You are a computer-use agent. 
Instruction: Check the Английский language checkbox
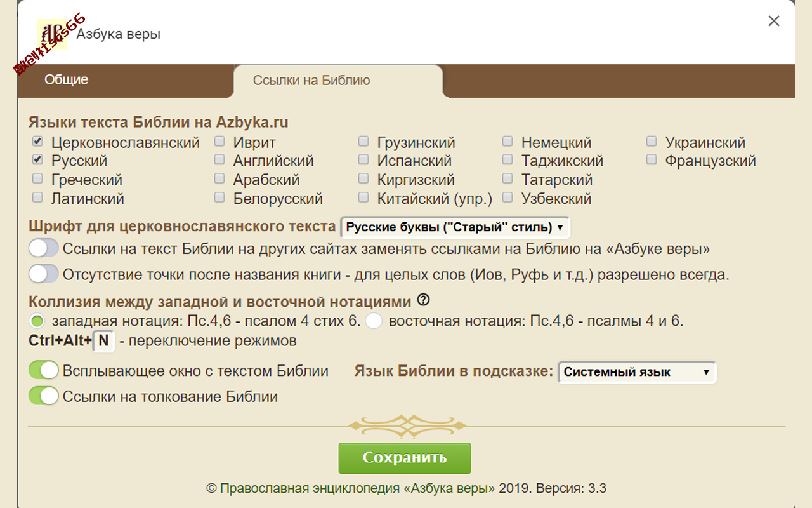(219, 159)
